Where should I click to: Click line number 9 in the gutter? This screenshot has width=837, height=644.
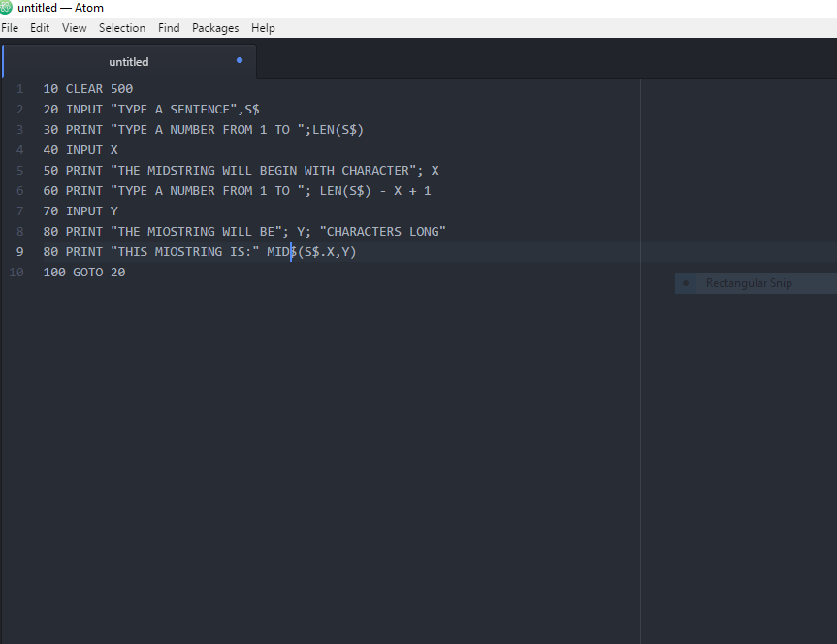pos(19,252)
